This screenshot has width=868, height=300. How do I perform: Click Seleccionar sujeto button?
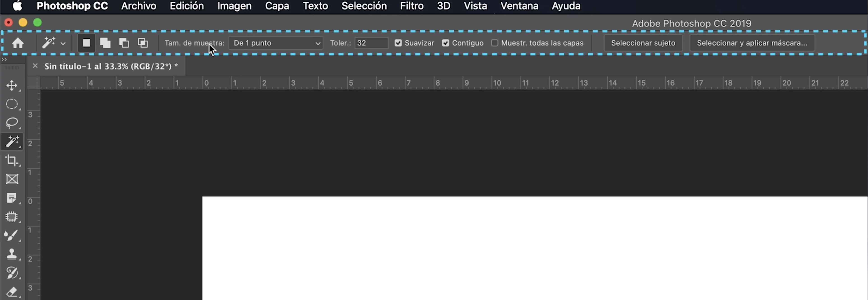[643, 43]
